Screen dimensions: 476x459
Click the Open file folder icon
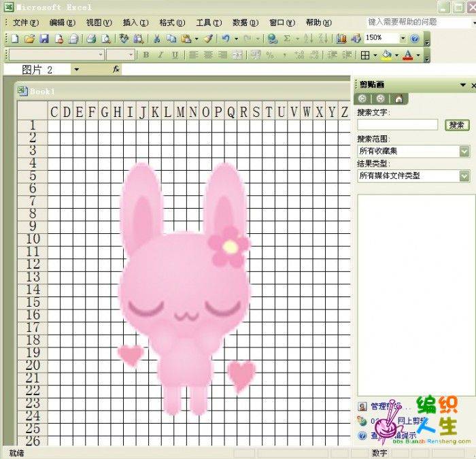click(29, 39)
